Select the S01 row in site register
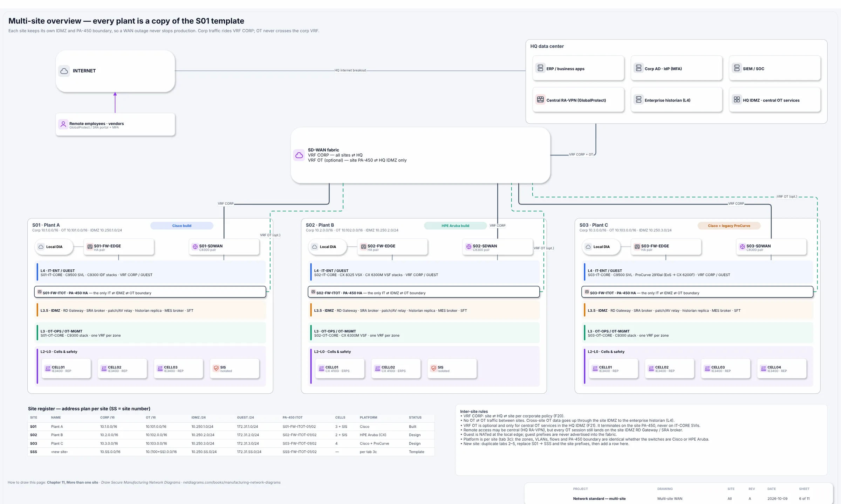Screen dimensions: 841x504 231,427
